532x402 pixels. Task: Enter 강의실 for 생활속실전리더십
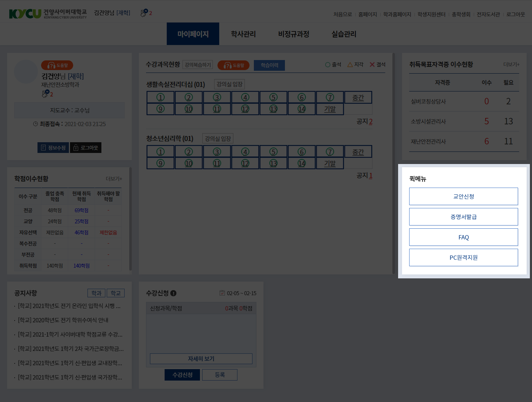(x=230, y=84)
